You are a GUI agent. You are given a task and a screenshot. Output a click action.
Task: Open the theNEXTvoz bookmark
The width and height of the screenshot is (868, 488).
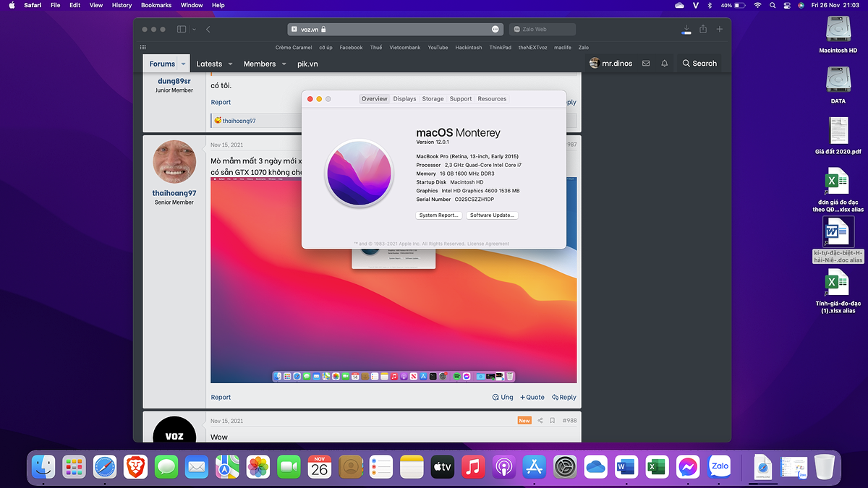pyautogui.click(x=533, y=47)
